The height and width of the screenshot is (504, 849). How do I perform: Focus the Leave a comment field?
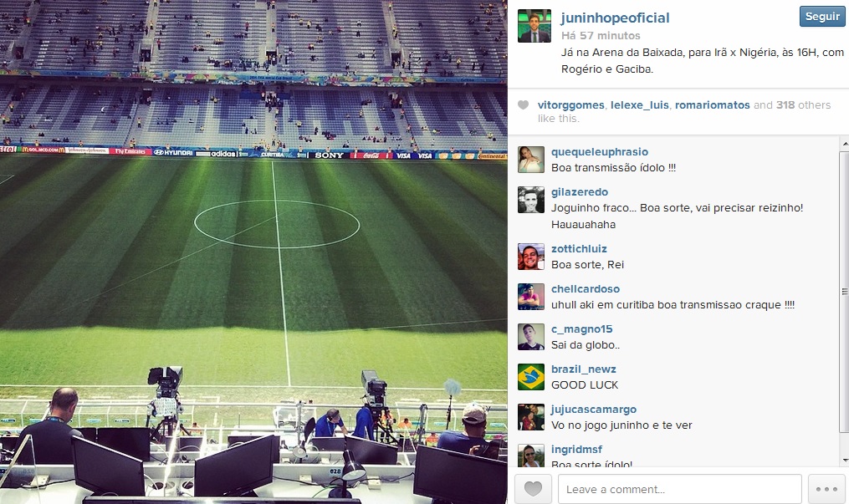pyautogui.click(x=679, y=489)
